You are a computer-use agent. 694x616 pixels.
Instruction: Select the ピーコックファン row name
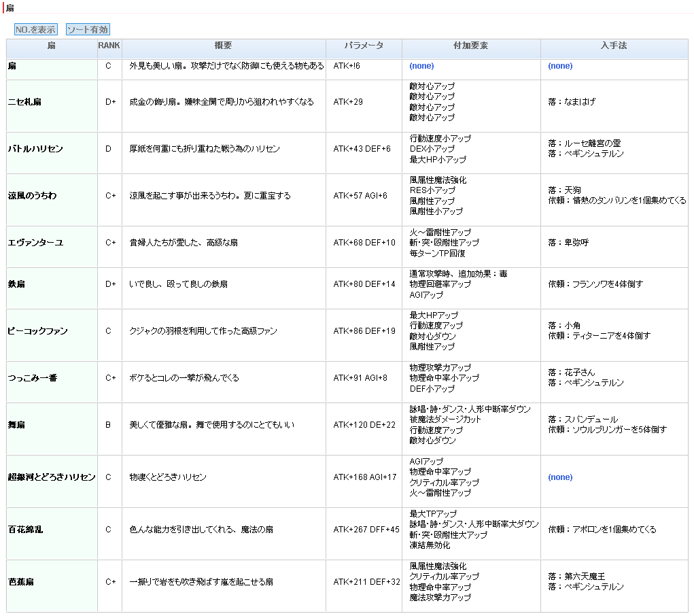pos(38,331)
